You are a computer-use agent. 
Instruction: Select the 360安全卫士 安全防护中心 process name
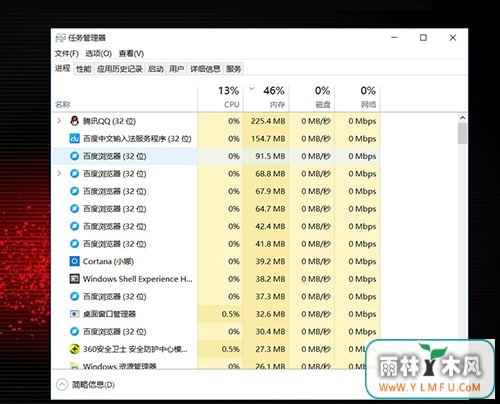pos(135,349)
